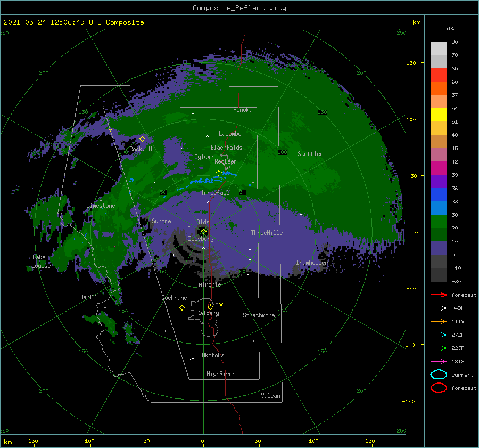Click the magenta 18TS arrow icon
Image resolution: width=479 pixels, height=448 pixels.
click(439, 362)
